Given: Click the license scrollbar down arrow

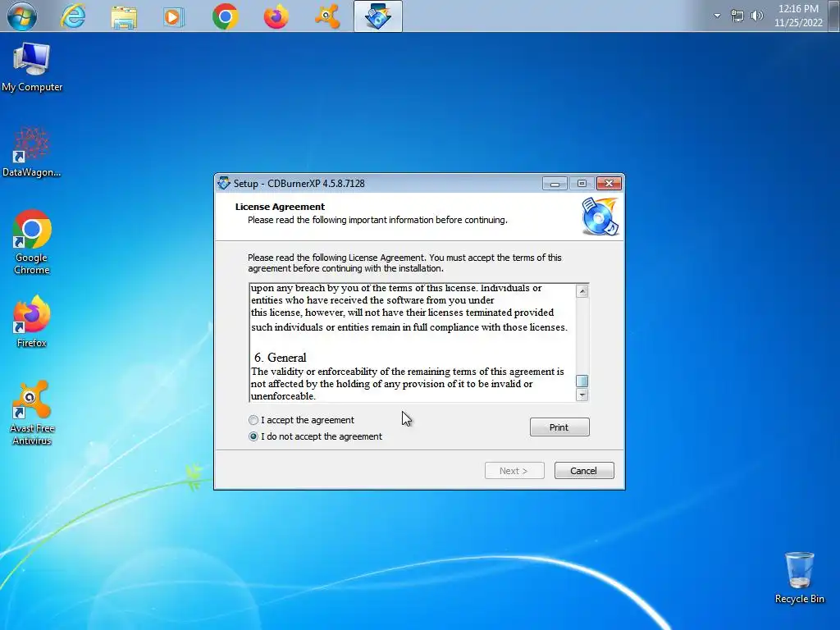Looking at the screenshot, I should (582, 395).
